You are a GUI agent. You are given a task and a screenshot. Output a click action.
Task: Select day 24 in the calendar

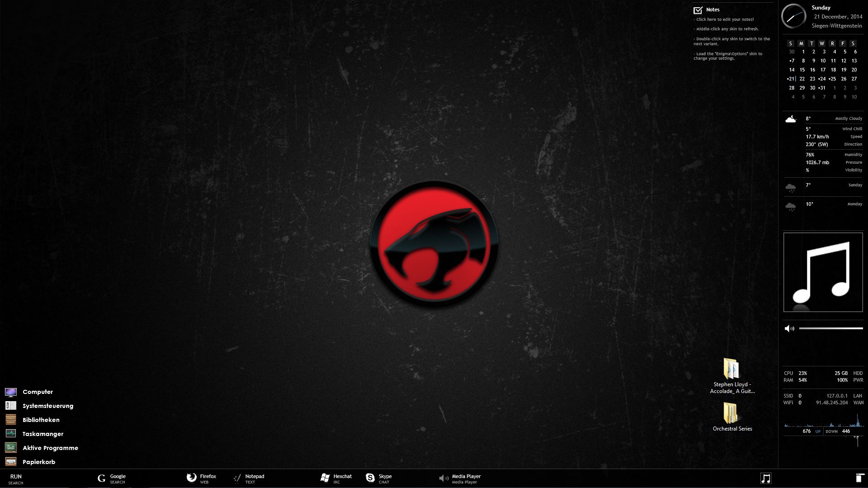coord(822,79)
